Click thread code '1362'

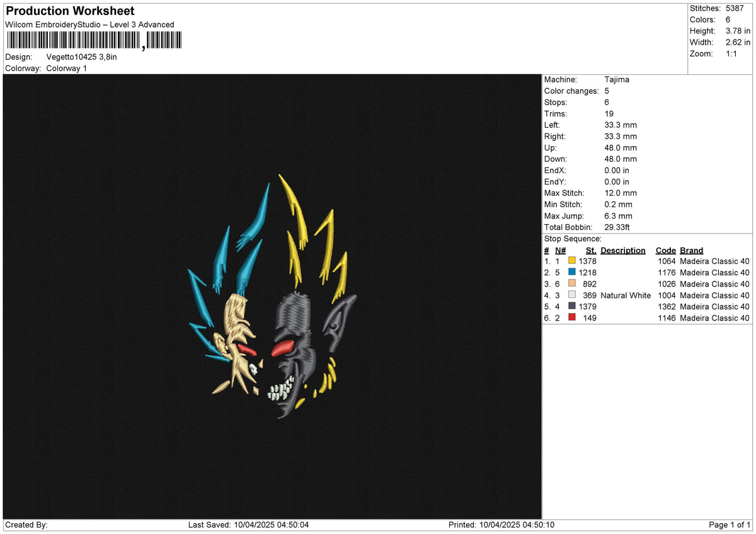(x=667, y=307)
